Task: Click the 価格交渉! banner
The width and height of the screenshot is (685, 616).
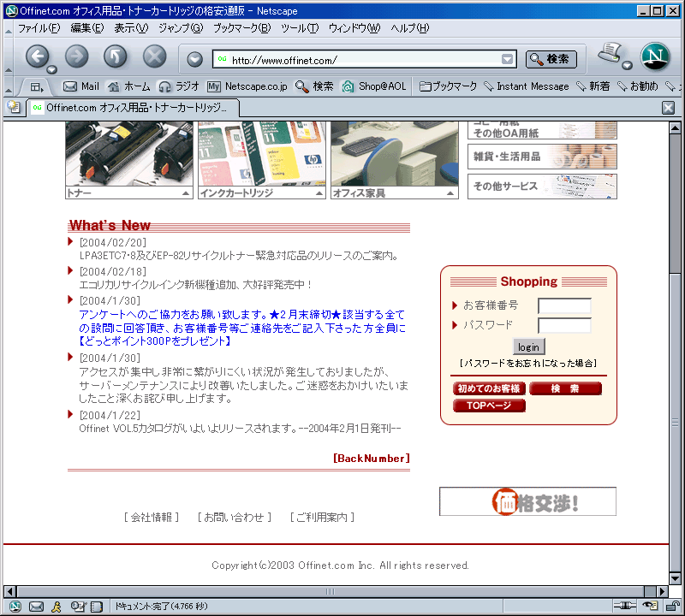Action: tap(527, 501)
